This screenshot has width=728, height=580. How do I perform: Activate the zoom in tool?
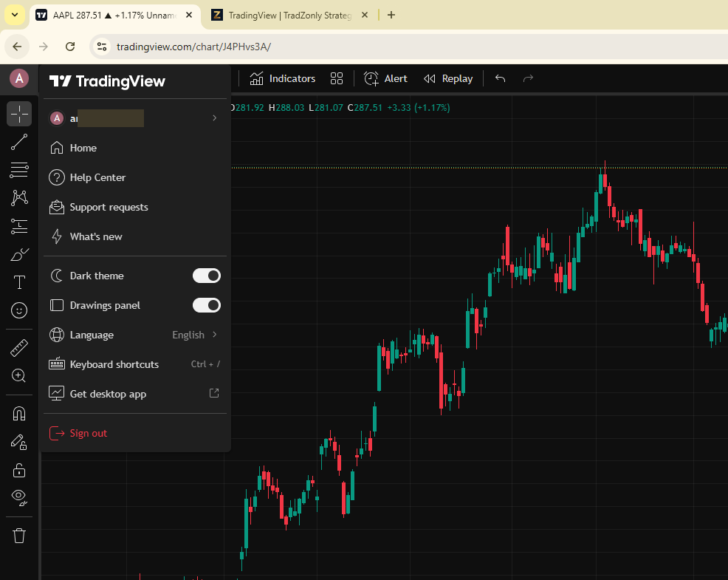click(19, 375)
